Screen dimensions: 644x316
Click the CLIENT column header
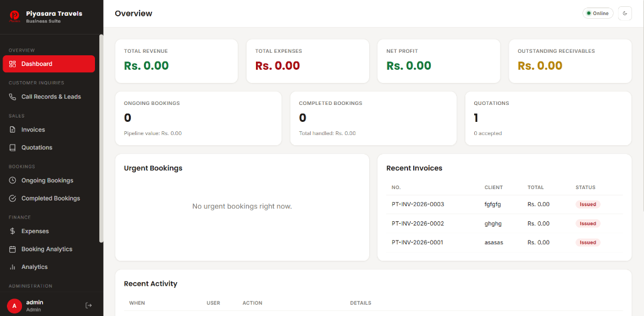494,188
